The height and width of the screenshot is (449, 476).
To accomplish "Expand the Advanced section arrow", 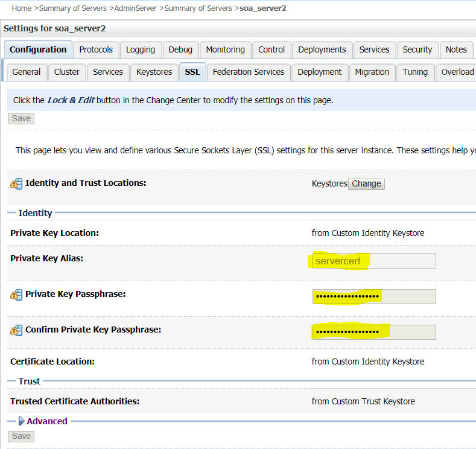I will tap(22, 421).
